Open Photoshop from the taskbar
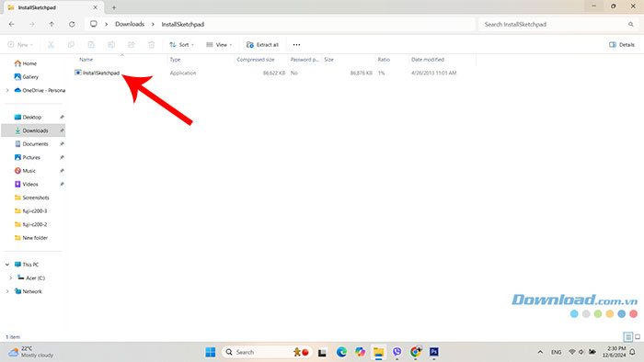 tap(434, 352)
